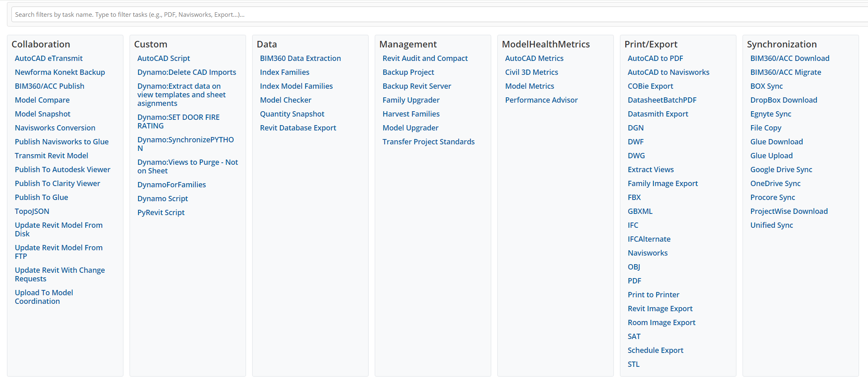Screen dimensions: 868x384
Task: Open the Performance Advisor task
Action: coord(541,100)
